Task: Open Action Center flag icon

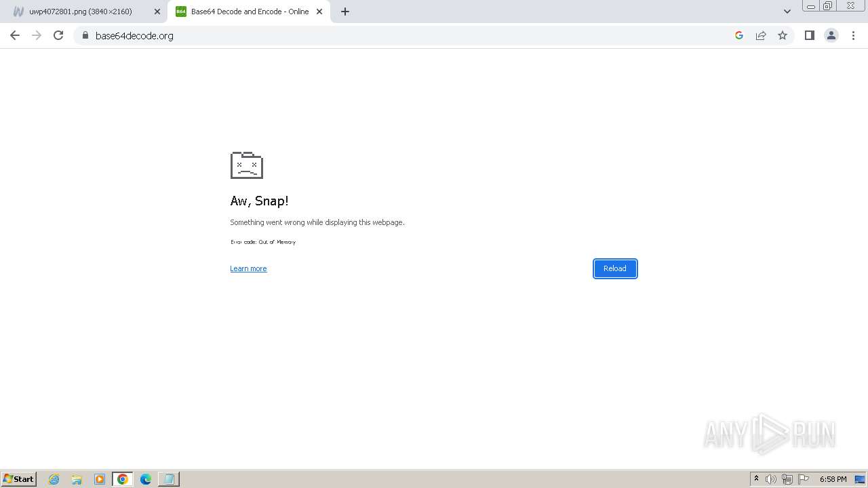Action: point(804,479)
